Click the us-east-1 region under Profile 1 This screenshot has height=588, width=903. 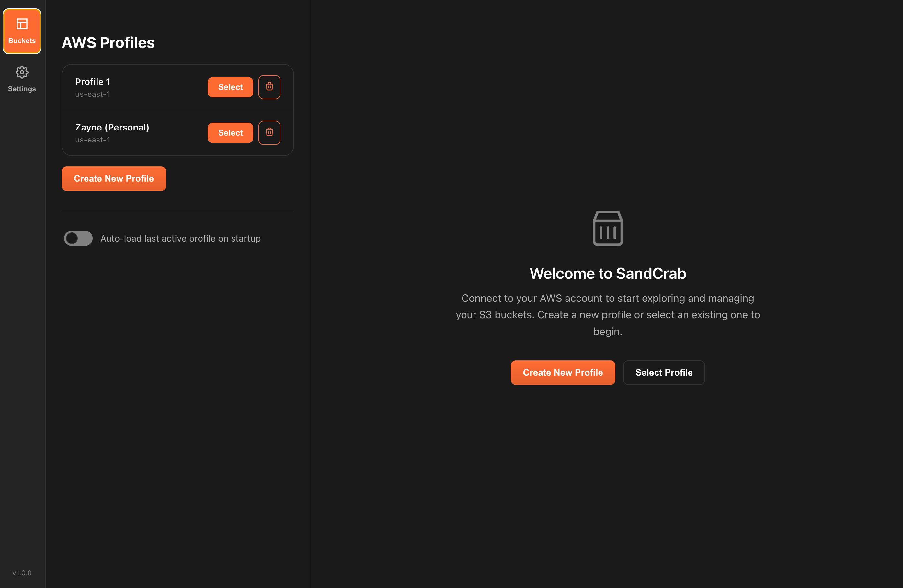click(93, 95)
